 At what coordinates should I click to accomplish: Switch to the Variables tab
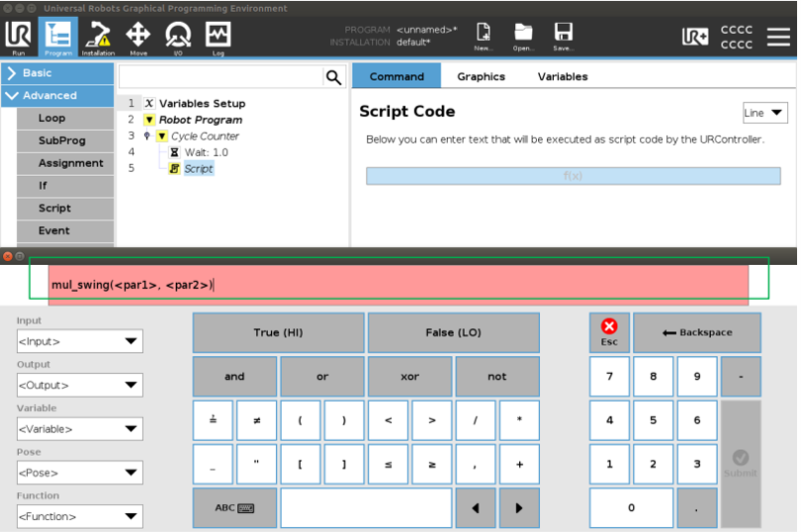pyautogui.click(x=563, y=76)
